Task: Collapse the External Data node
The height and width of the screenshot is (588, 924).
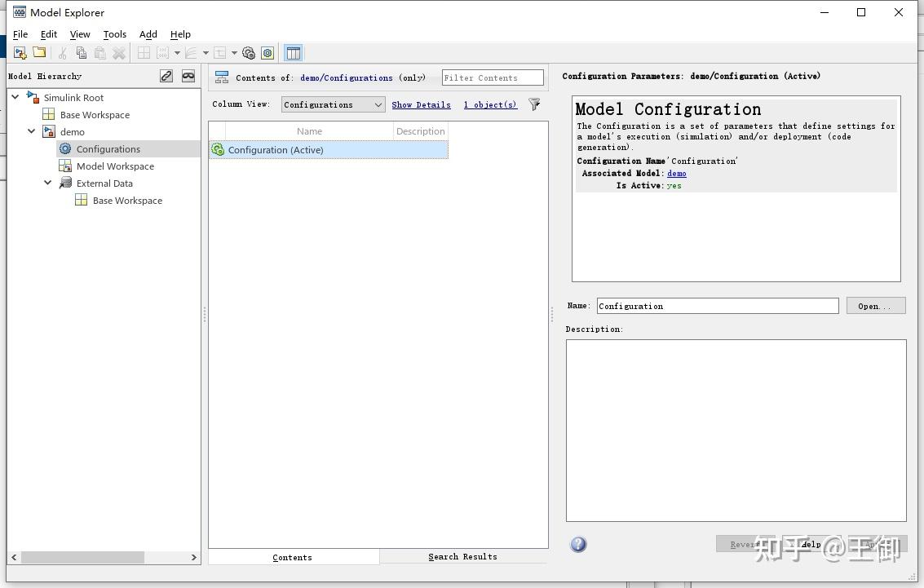Action: pos(47,183)
